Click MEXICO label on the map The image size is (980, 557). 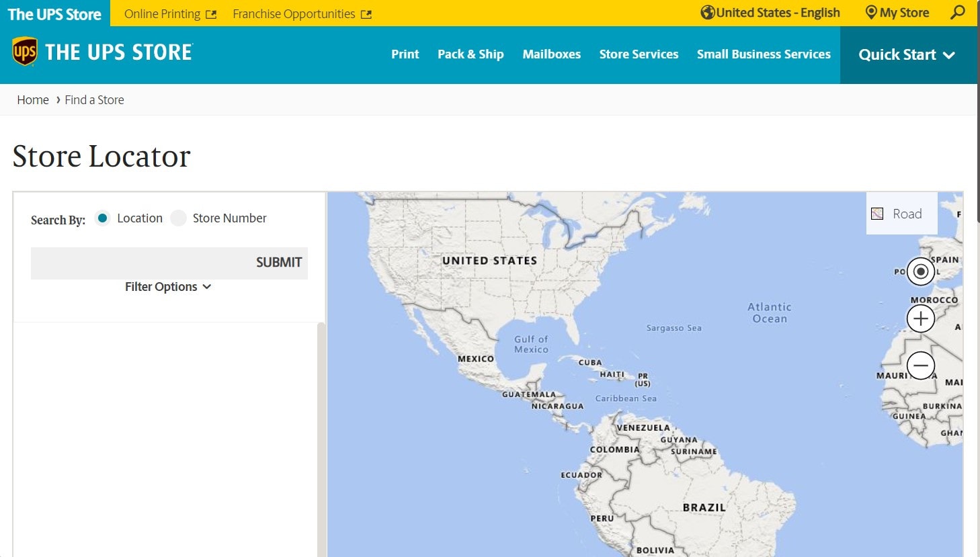point(476,359)
